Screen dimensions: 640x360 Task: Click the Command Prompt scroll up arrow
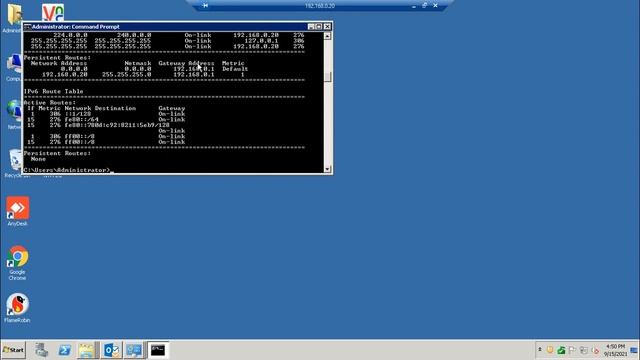pyautogui.click(x=327, y=36)
